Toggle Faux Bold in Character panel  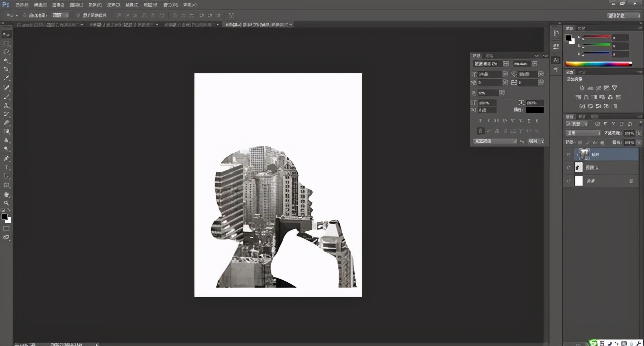pyautogui.click(x=480, y=121)
